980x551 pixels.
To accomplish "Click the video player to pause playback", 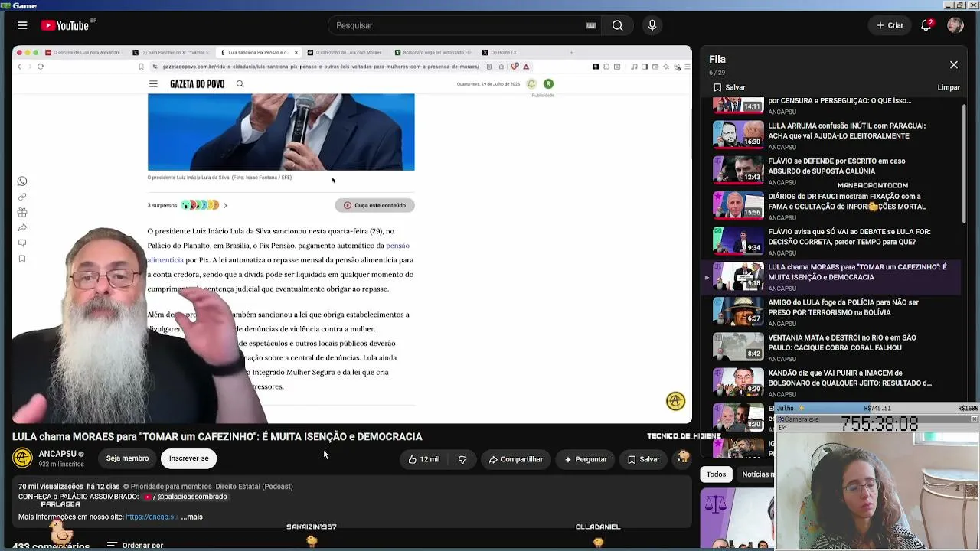I will [352, 234].
